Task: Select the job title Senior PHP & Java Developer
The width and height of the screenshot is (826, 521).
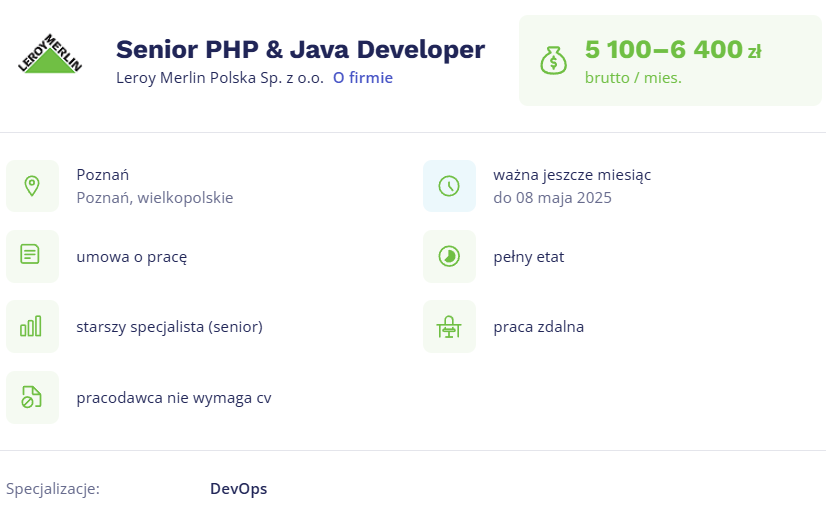Action: coord(300,49)
